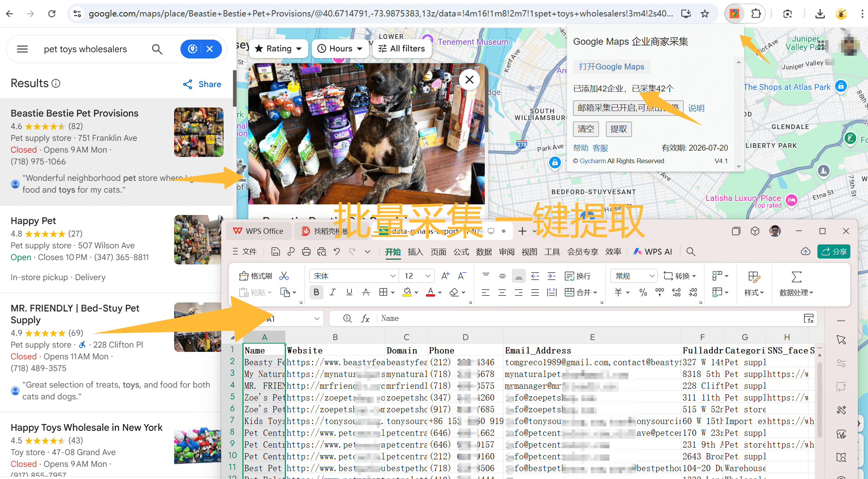The image size is (868, 479).
Task: Open the Google Maps hamburger menu
Action: click(22, 49)
